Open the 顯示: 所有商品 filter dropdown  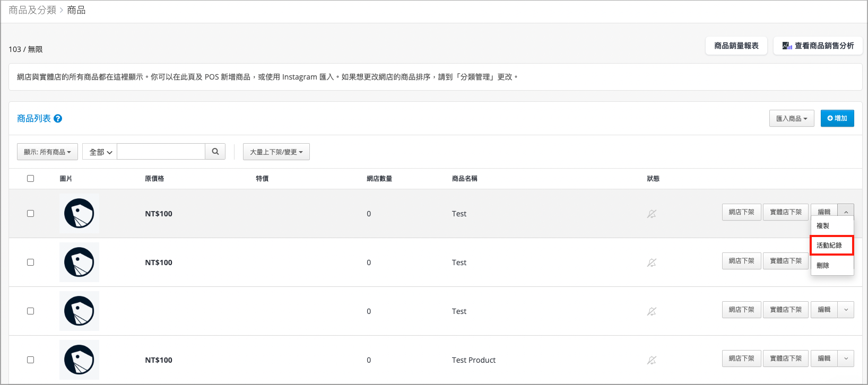click(x=47, y=152)
